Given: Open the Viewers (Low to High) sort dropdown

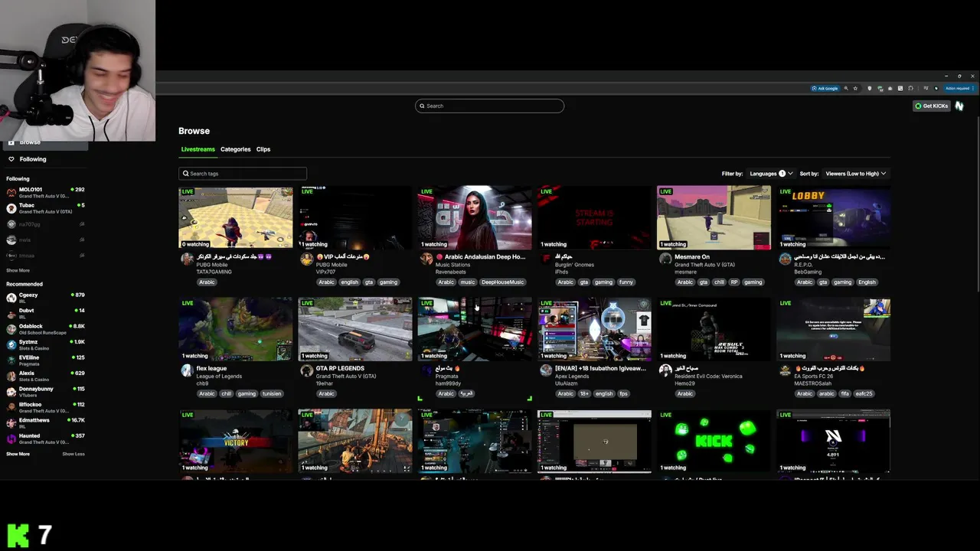Looking at the screenshot, I should (x=855, y=174).
